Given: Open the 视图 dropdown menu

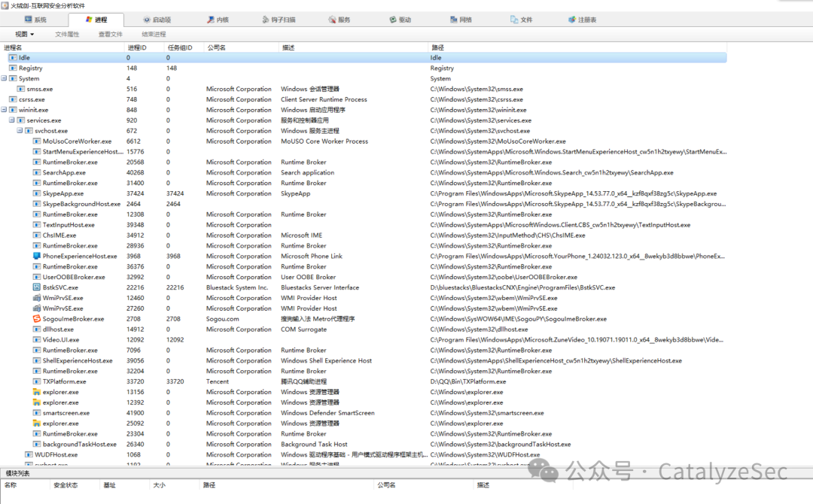Looking at the screenshot, I should 25,35.
